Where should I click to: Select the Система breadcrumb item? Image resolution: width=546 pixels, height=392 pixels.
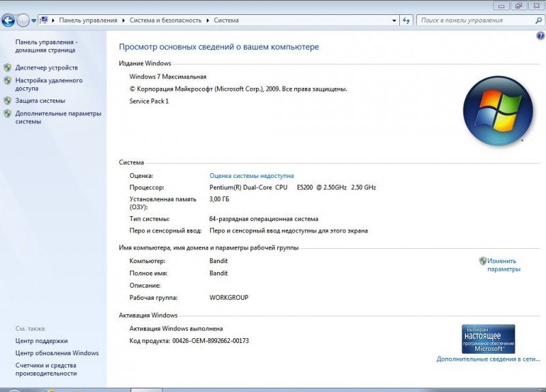227,20
